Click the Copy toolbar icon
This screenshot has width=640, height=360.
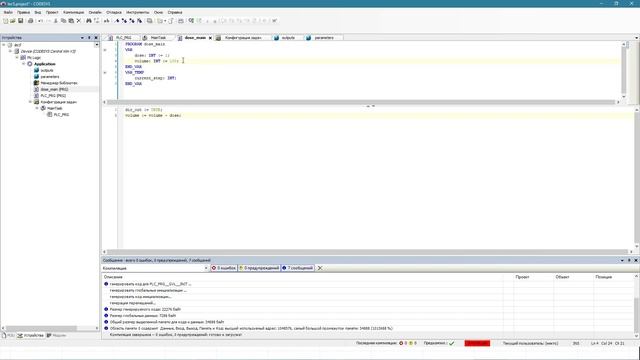coord(63,21)
